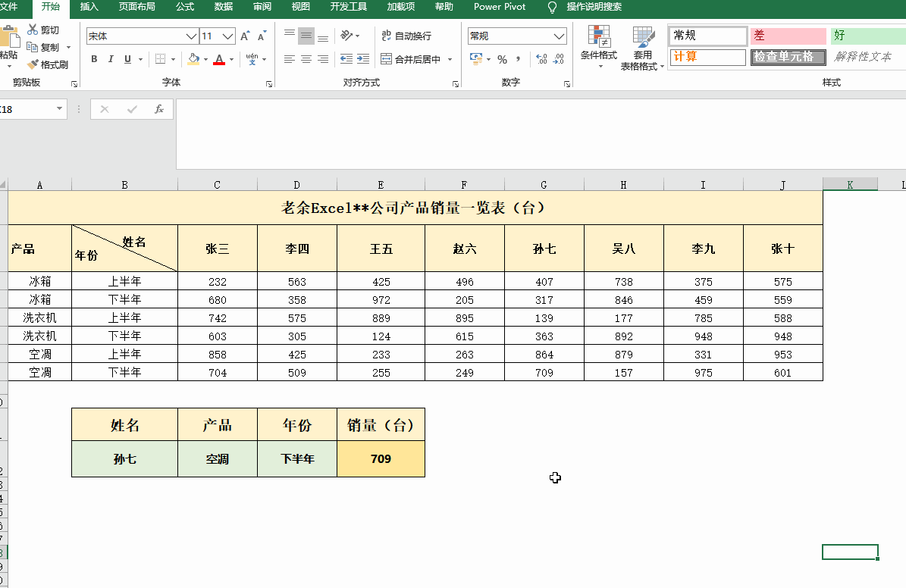The width and height of the screenshot is (906, 588).
Task: Apply the 好 (Good) cell style
Action: coord(868,36)
